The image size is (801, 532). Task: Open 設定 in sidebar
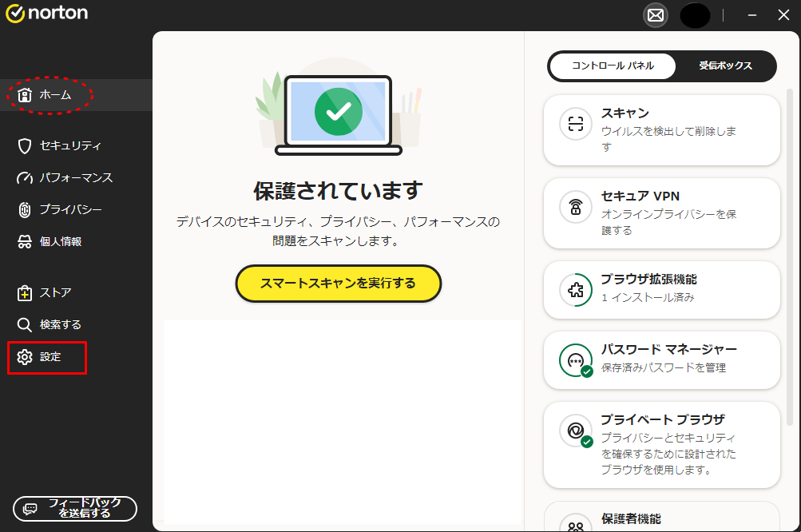pos(76,357)
